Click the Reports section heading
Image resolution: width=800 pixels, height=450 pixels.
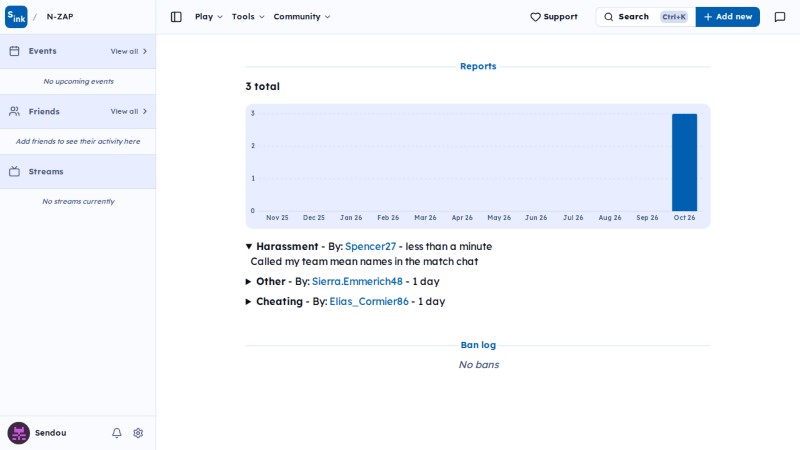tap(478, 66)
